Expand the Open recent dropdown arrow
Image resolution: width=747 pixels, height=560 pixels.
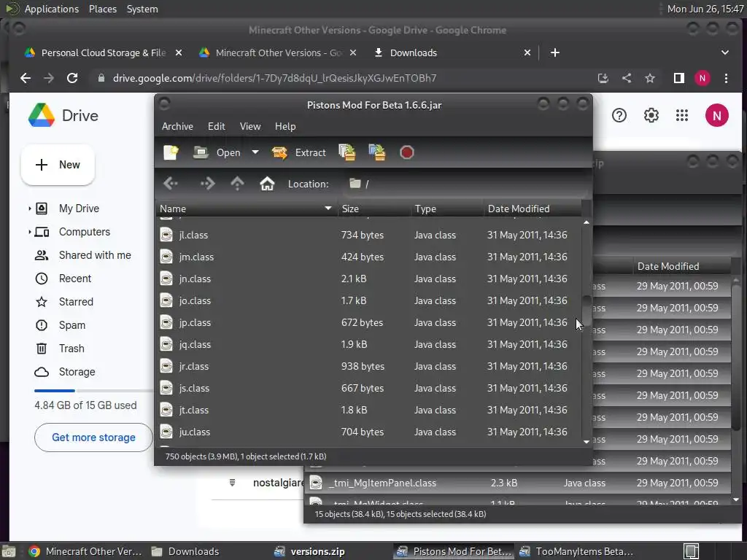point(255,152)
